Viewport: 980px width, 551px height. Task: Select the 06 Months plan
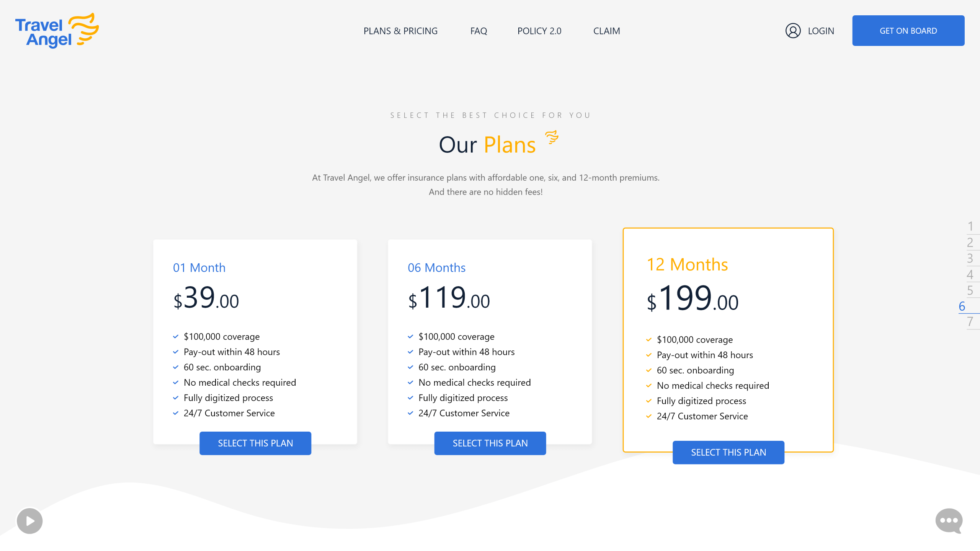(490, 443)
